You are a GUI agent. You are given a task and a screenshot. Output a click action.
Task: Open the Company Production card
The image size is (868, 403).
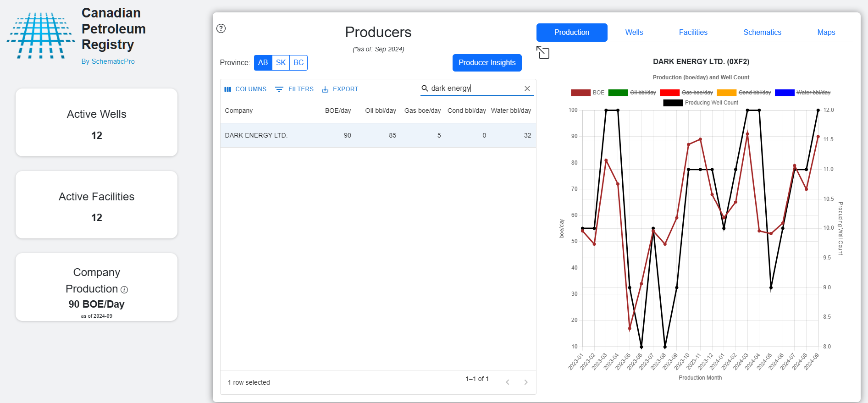(x=97, y=287)
